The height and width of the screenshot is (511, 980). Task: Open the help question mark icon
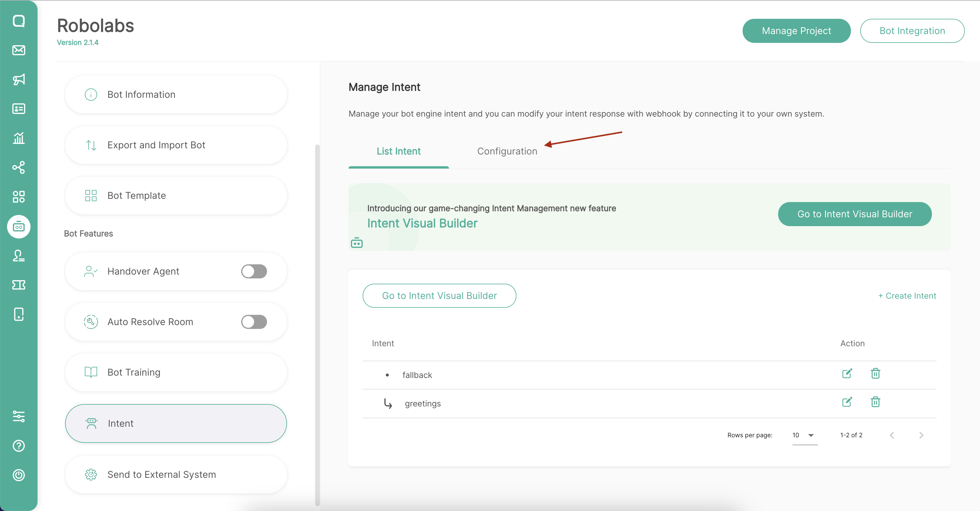tap(19, 446)
